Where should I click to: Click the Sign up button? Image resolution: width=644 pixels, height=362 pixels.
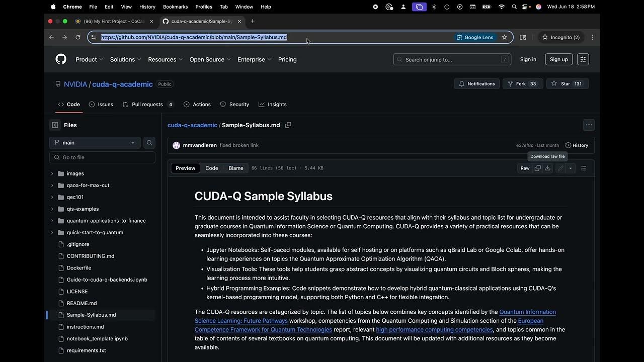pos(558,59)
